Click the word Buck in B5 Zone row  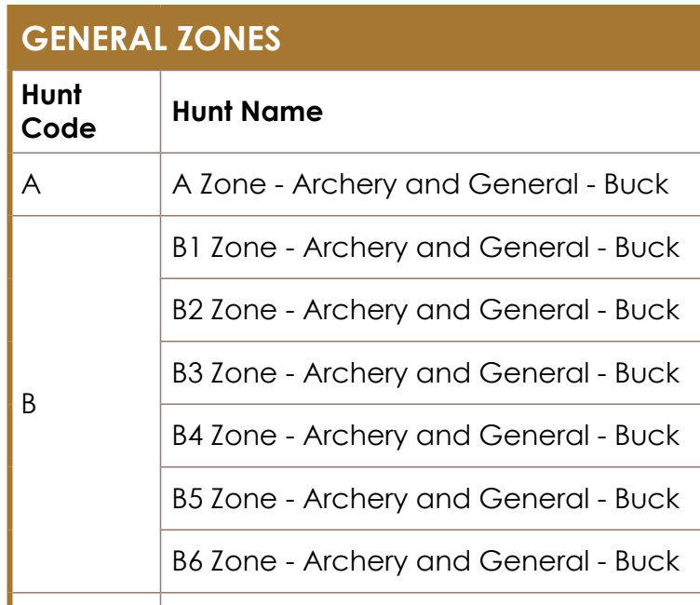pyautogui.click(x=647, y=498)
